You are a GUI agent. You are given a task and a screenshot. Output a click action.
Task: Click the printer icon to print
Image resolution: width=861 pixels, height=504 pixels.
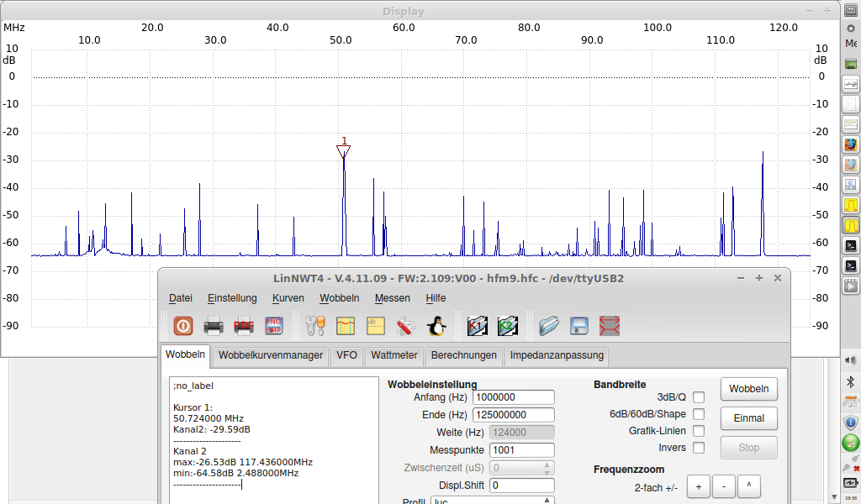[x=214, y=325]
